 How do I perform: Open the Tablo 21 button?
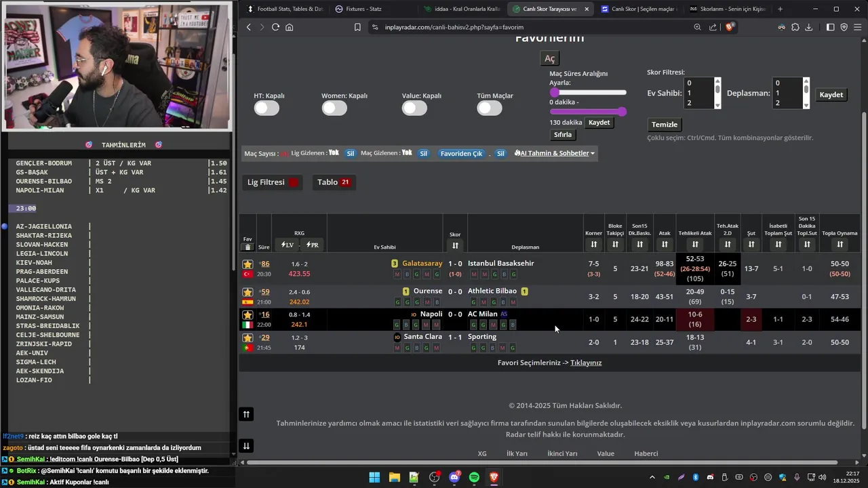333,182
